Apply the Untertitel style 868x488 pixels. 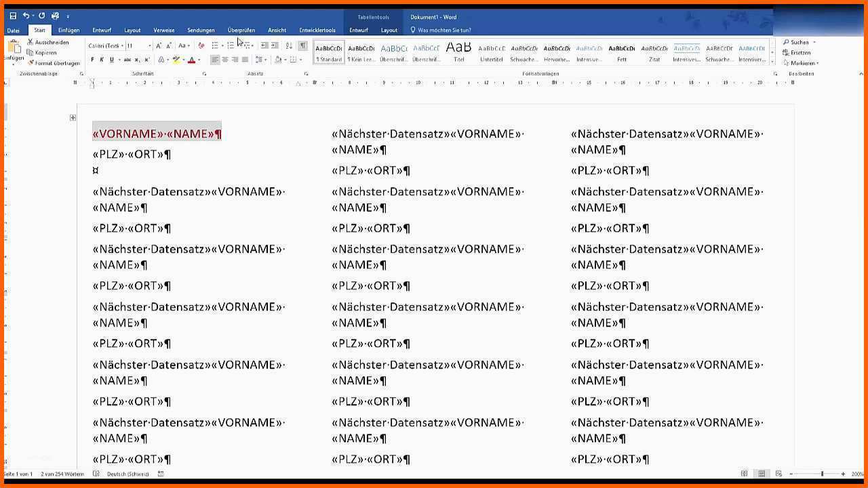pos(492,52)
